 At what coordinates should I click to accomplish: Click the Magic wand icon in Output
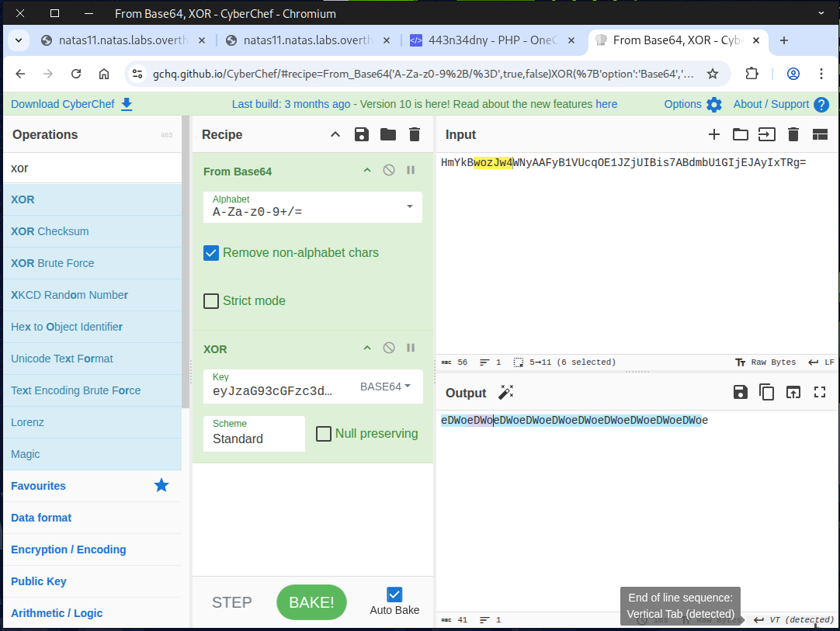pos(506,393)
